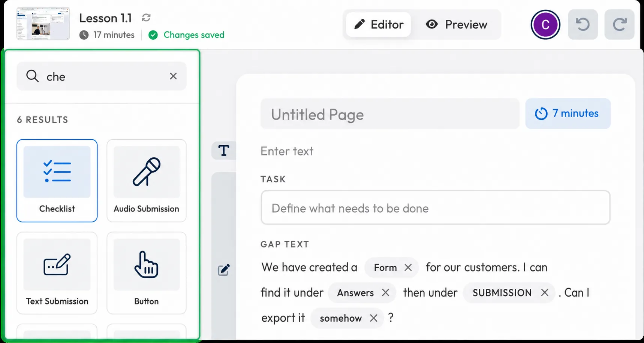The height and width of the screenshot is (343, 644).
Task: Redo the last undone change
Action: 620,25
